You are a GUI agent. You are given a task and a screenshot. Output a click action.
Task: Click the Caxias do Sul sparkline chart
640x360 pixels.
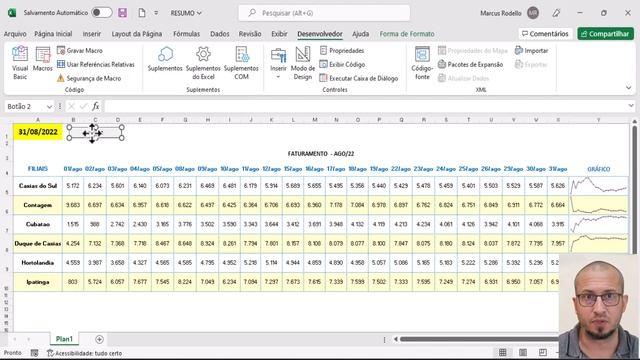(599, 186)
